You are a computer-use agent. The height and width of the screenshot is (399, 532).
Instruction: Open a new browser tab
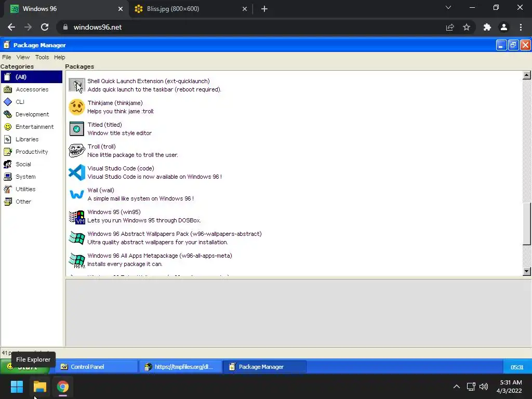click(264, 9)
